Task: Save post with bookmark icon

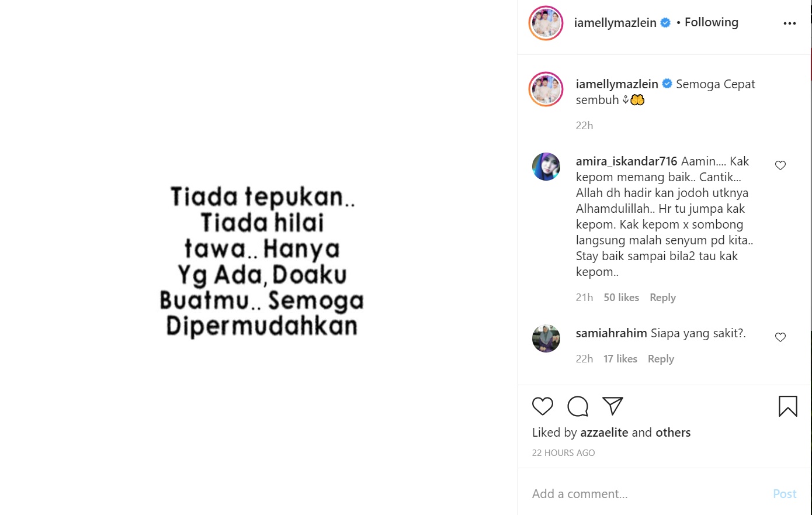Action: point(787,406)
